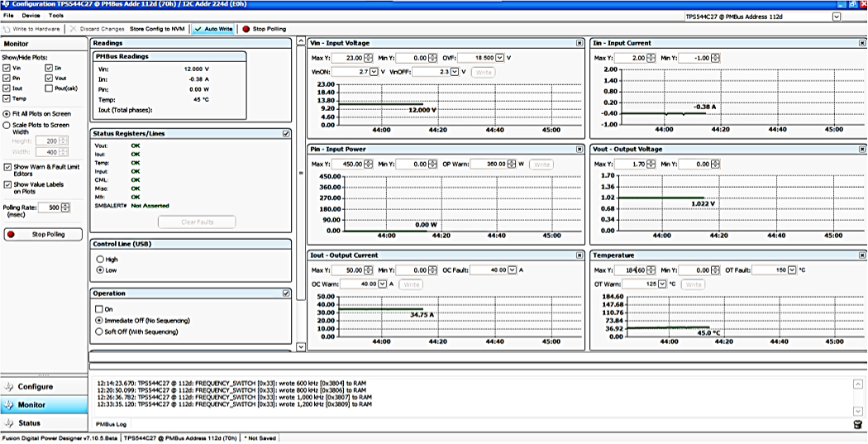Switch to the Configure section
This screenshot has height=444, width=868.
click(x=36, y=387)
